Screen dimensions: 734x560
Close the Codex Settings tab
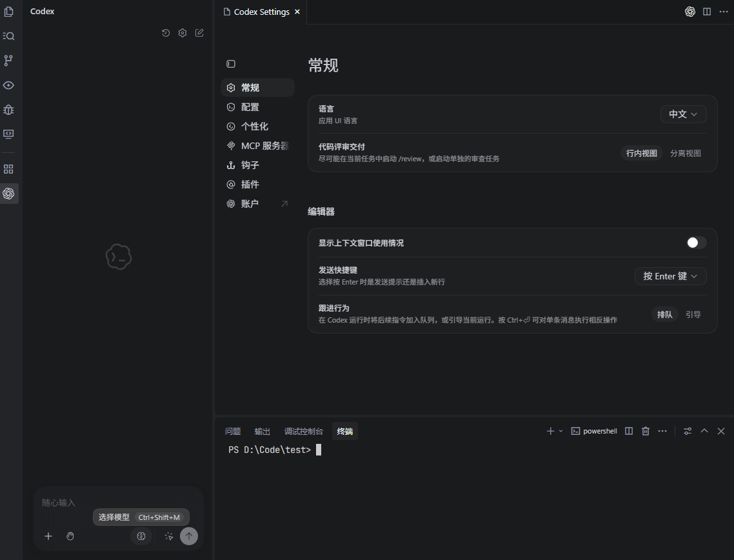pos(297,12)
